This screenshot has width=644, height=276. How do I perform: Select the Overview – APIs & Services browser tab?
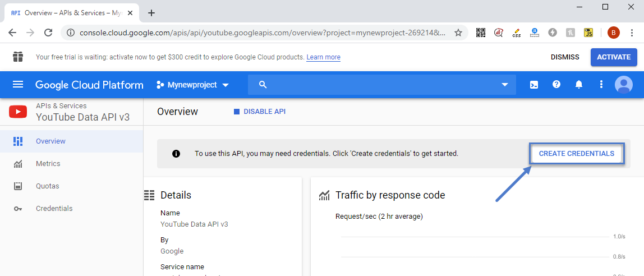(71, 13)
